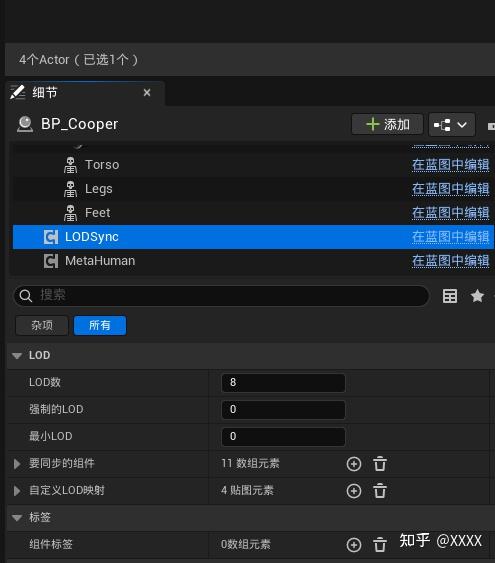
Task: Open the blueprint options dropdown beside 添加
Action: click(452, 125)
